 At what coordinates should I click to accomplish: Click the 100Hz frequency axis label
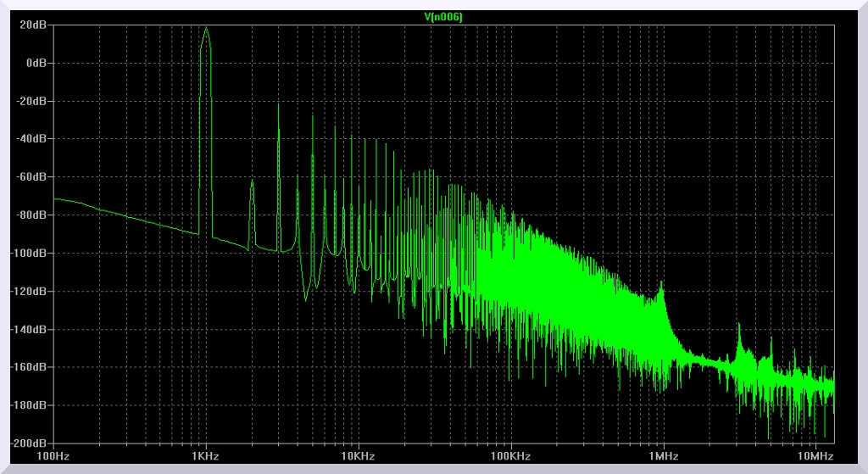click(53, 456)
